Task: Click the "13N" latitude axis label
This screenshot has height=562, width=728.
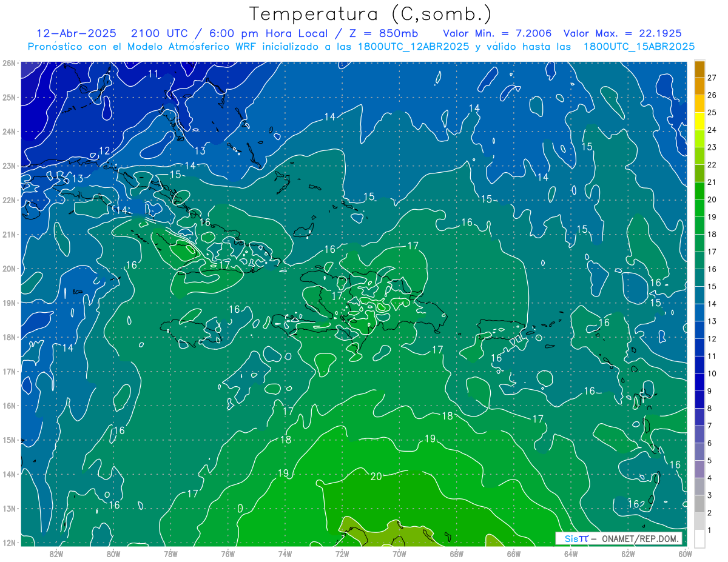Action: point(8,508)
